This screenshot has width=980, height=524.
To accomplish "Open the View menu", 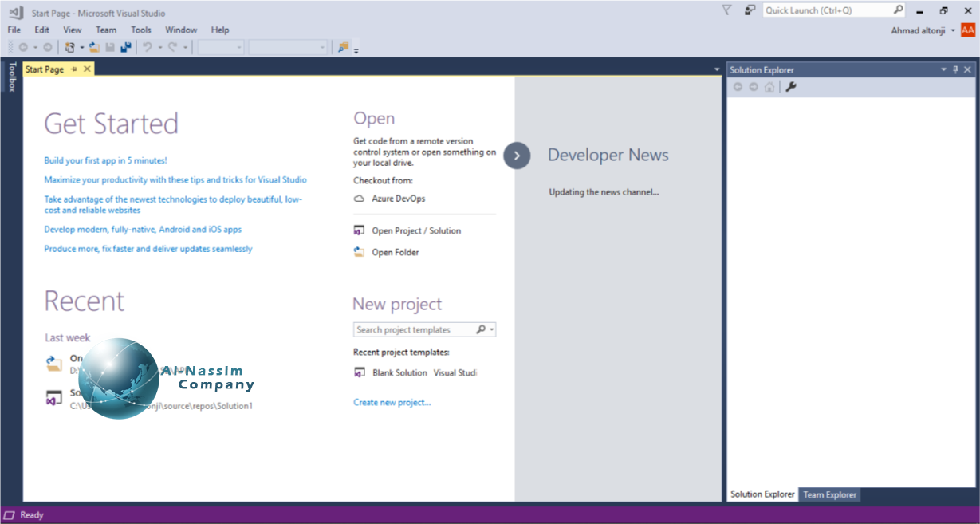I will [x=73, y=30].
